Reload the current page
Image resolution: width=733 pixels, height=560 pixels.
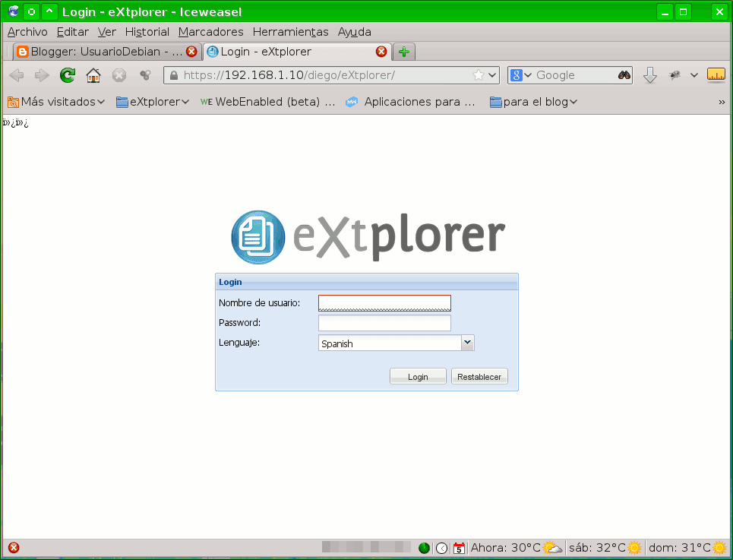67,75
